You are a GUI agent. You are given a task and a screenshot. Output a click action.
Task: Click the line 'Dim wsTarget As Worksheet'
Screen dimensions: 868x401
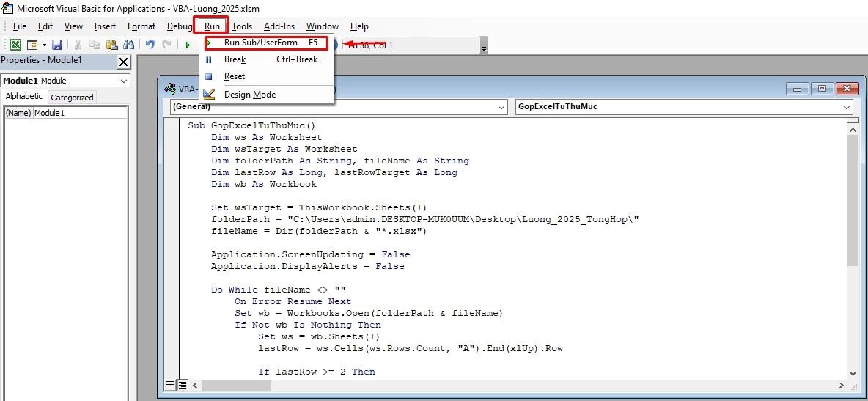pos(284,149)
